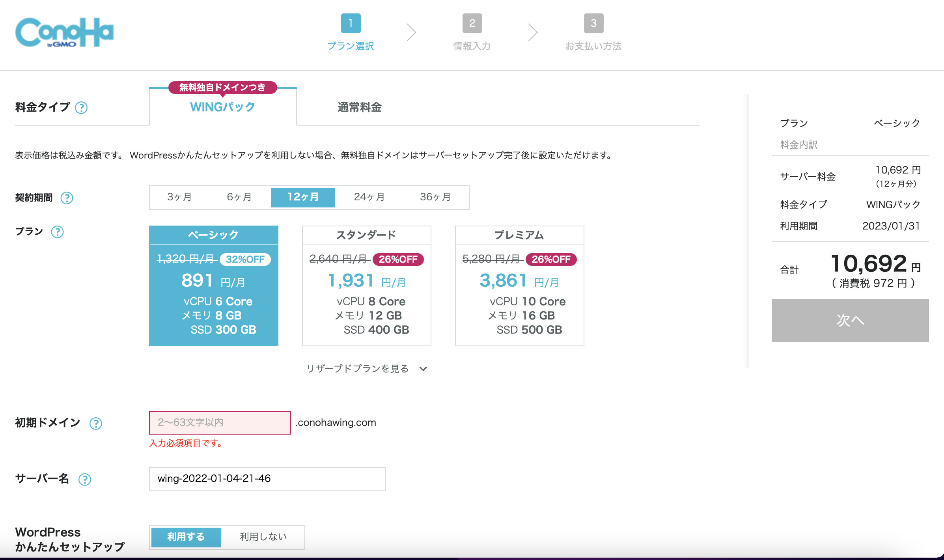
Task: Click the 1,931 円/月 price
Action: pyautogui.click(x=367, y=281)
